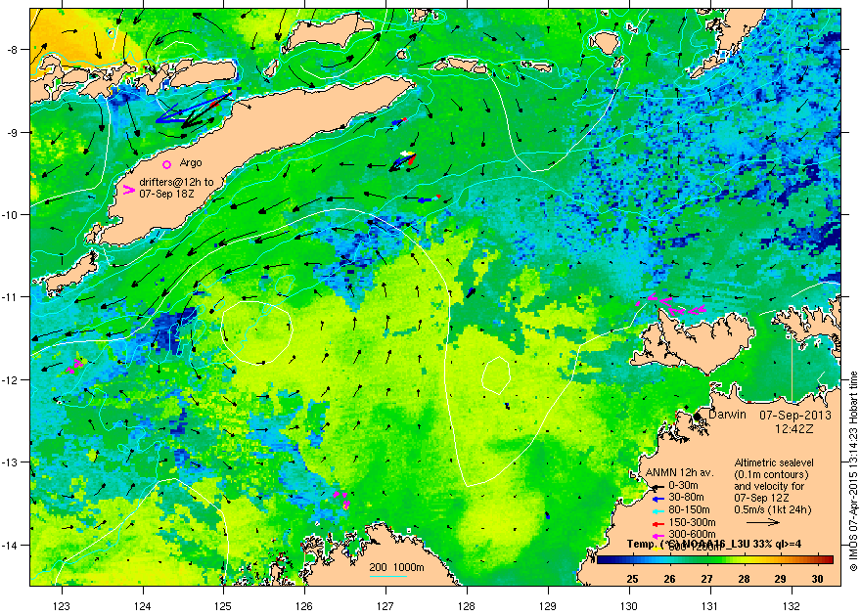Click the color bar value 25
861x616 pixels.
632,579
